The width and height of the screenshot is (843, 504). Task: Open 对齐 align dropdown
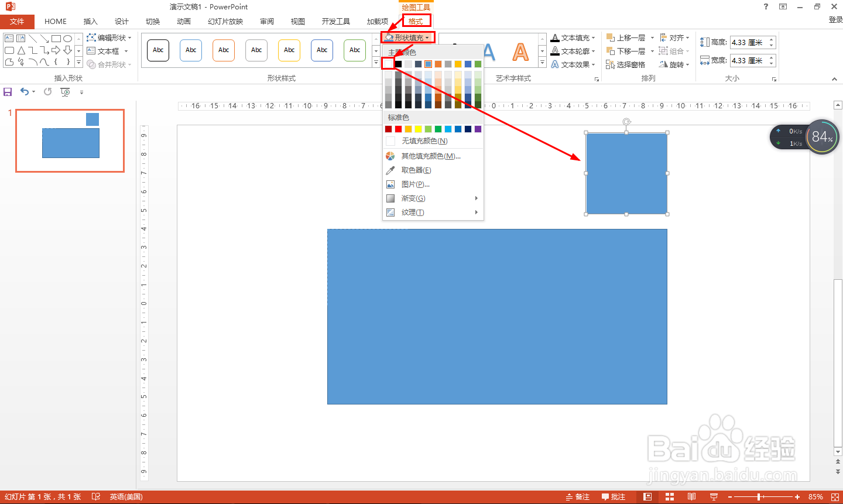pyautogui.click(x=674, y=37)
